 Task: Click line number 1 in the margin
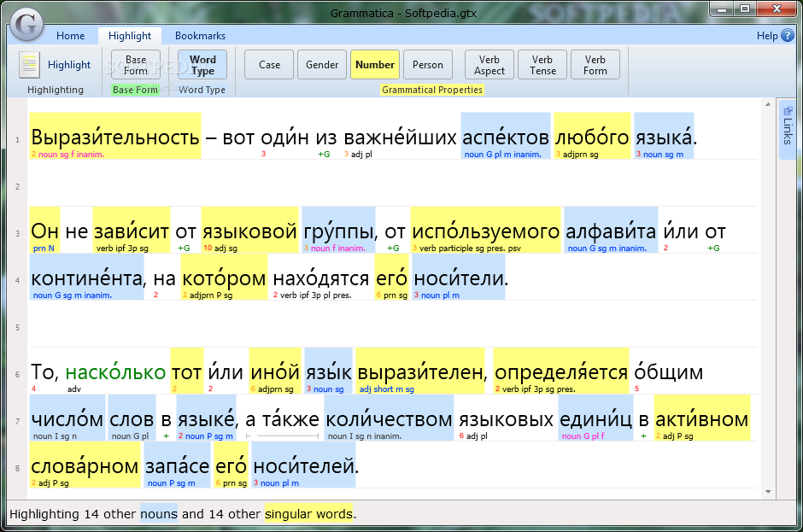[x=17, y=139]
